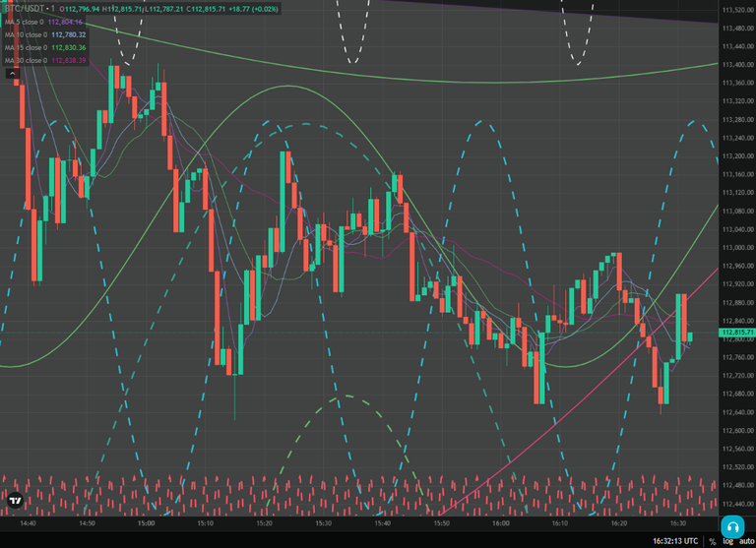Toggle auto scale mode

click(746, 542)
